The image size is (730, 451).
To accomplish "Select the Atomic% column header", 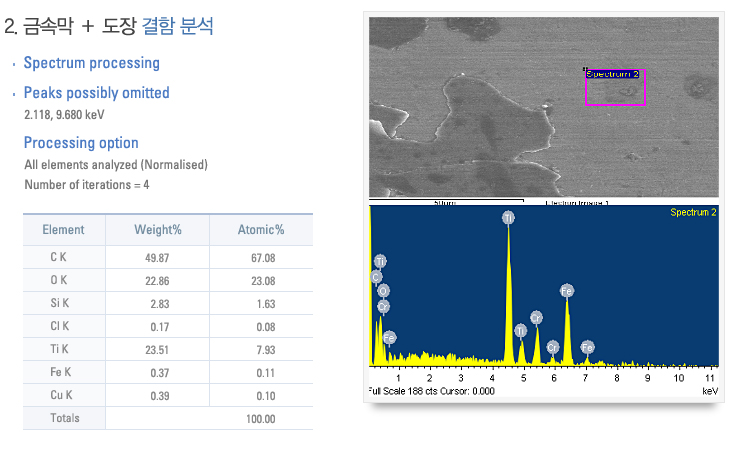I will coord(260,230).
